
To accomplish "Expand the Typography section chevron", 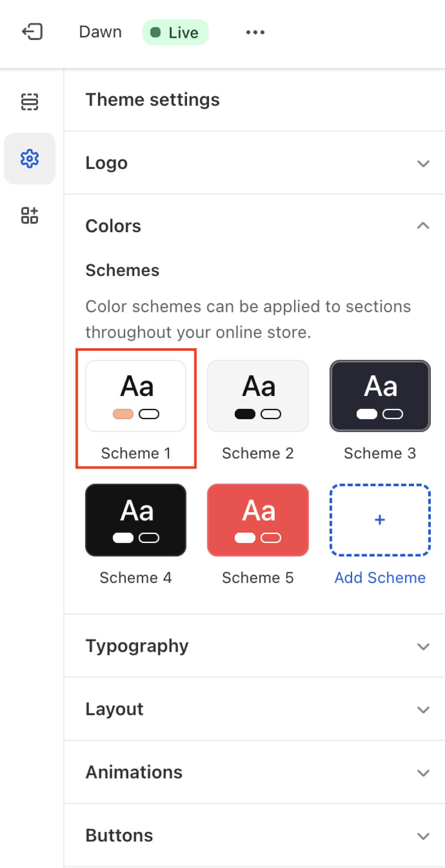I will (x=423, y=647).
